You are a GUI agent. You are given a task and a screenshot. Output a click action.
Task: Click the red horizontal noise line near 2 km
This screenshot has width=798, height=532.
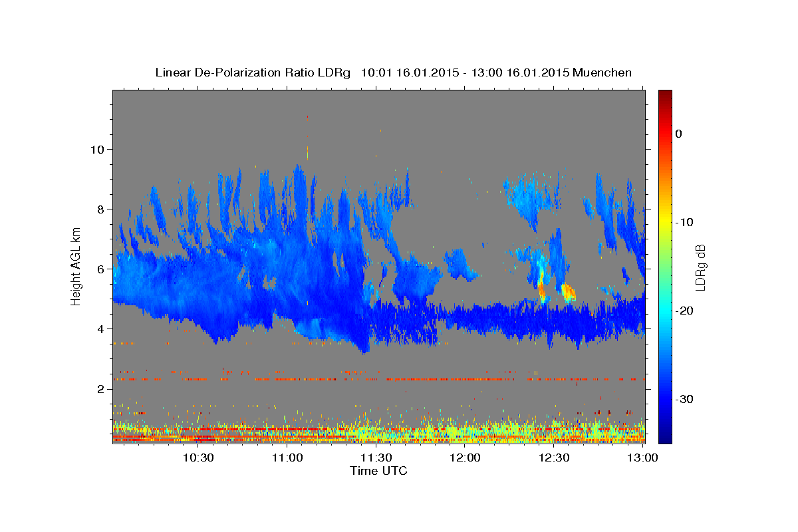coord(379,379)
